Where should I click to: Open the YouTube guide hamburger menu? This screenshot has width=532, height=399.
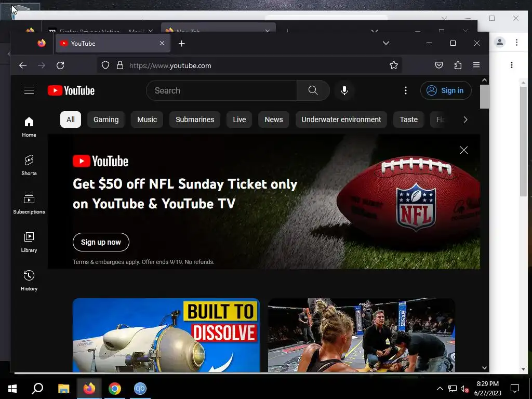pyautogui.click(x=29, y=90)
